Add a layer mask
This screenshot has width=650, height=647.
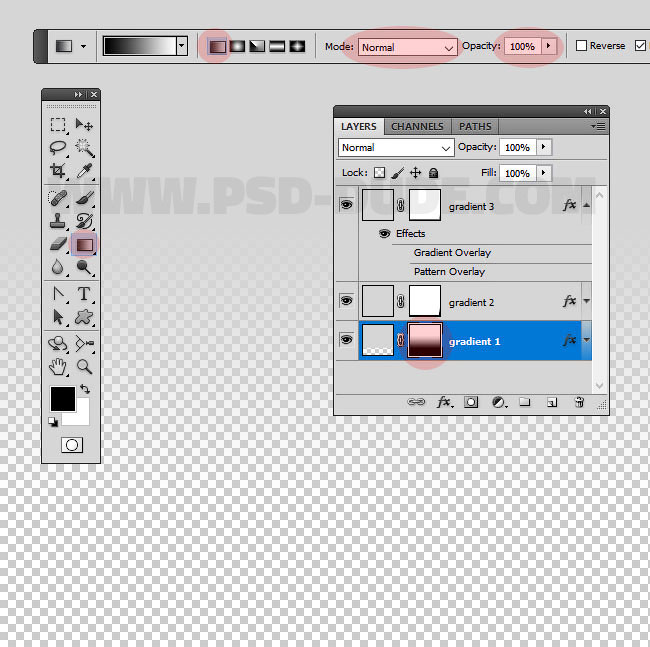pos(471,402)
